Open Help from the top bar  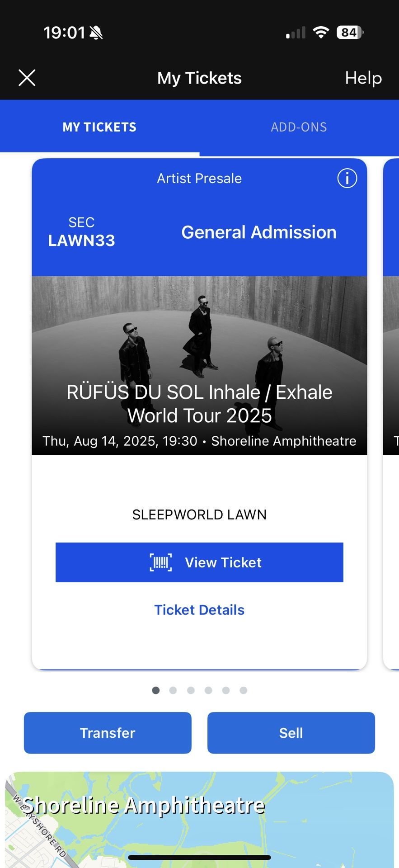pos(363,78)
